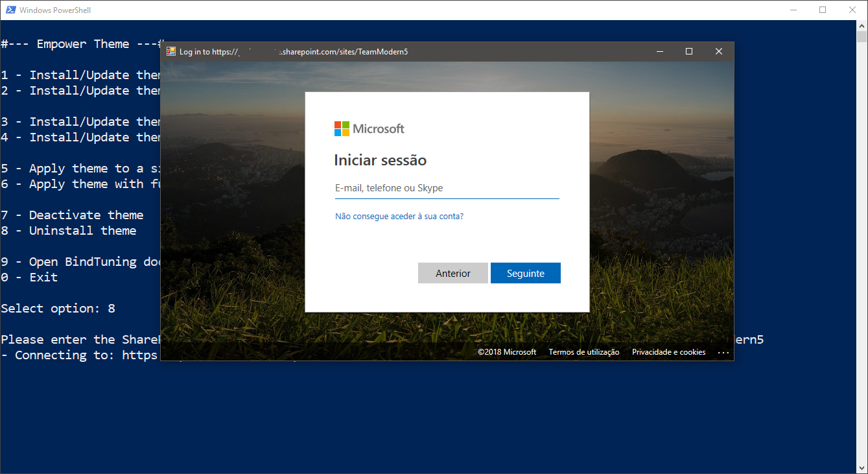Screen dimensions: 868x474
Task: Click the login dialog window icon
Action: pos(171,51)
